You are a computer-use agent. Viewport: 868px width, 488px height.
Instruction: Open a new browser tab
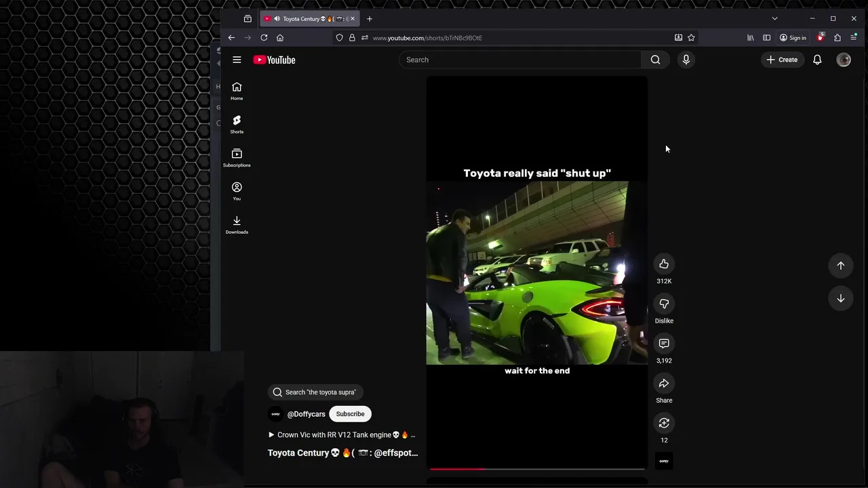click(x=370, y=19)
